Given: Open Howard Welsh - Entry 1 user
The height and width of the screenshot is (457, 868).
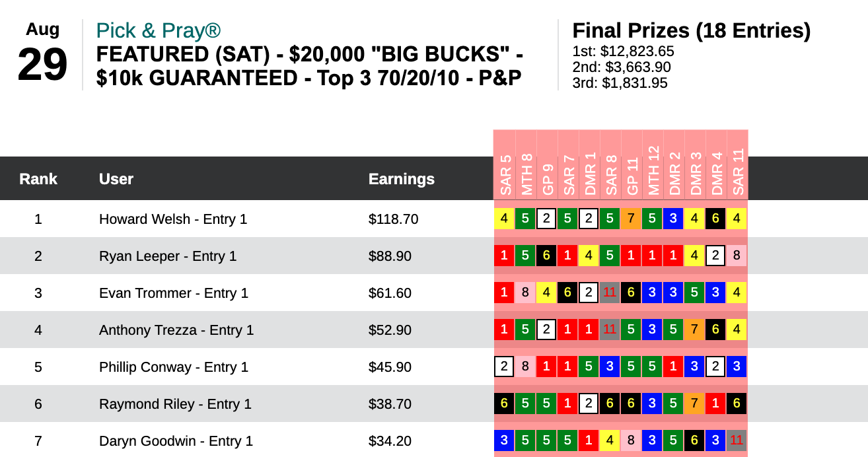Looking at the screenshot, I should (173, 219).
